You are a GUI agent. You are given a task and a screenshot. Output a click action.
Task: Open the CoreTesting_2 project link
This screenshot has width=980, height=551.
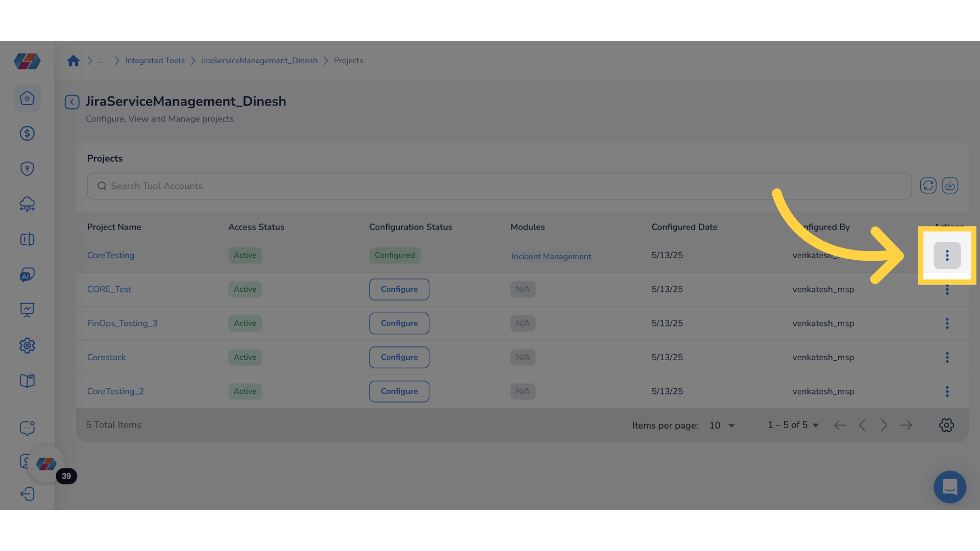click(115, 391)
